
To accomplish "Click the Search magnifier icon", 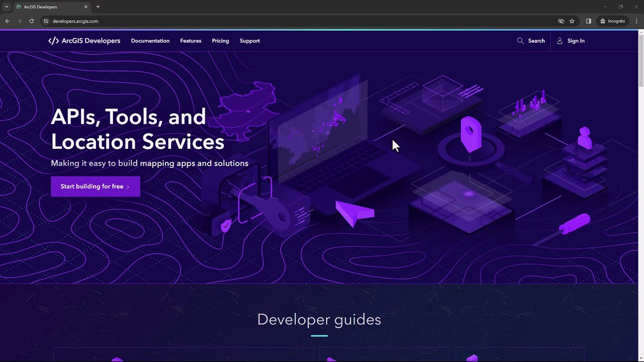I will click(x=520, y=41).
